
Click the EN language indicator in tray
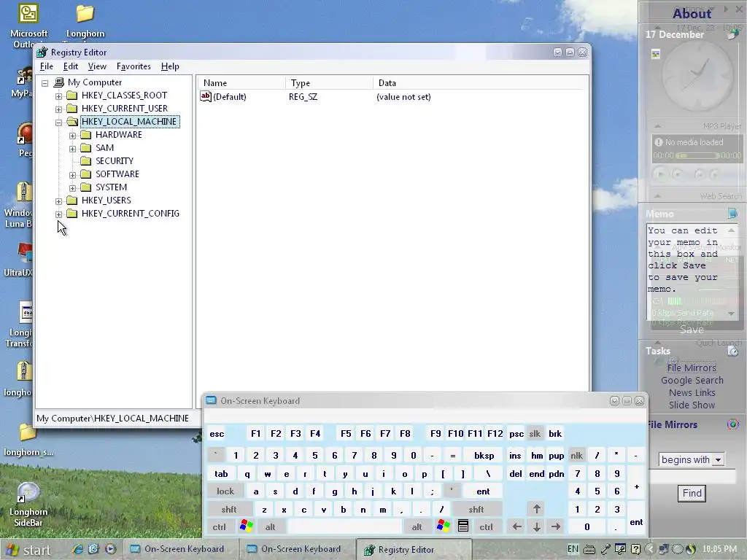(573, 549)
